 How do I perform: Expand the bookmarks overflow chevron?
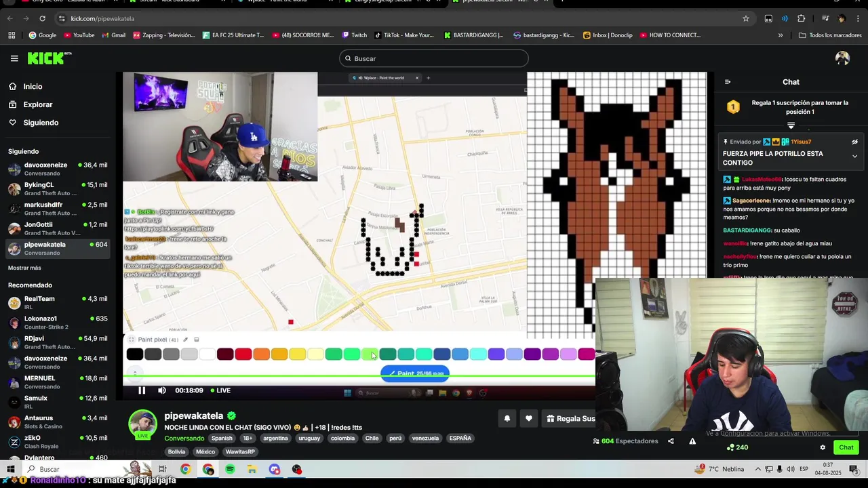(x=781, y=35)
